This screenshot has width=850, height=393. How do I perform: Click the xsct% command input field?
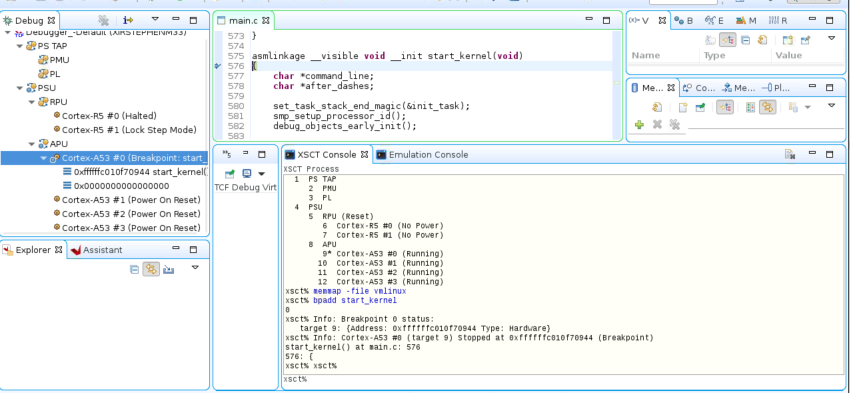[x=563, y=379]
